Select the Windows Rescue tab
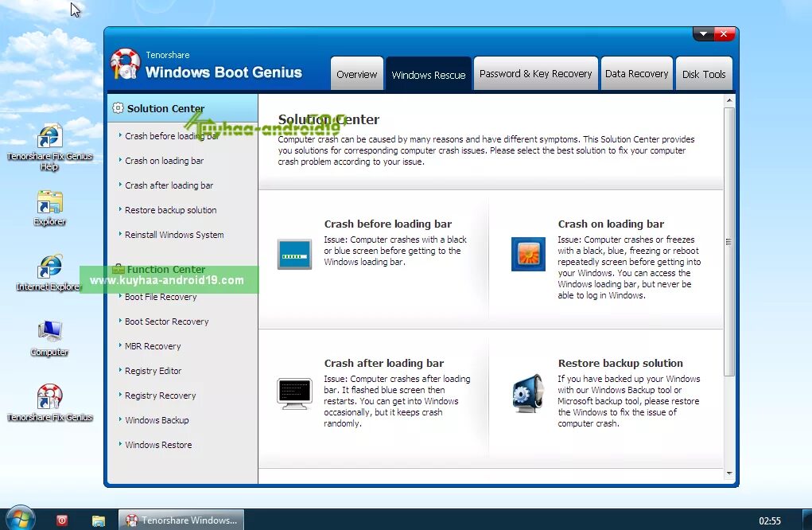The height and width of the screenshot is (530, 812). point(428,74)
